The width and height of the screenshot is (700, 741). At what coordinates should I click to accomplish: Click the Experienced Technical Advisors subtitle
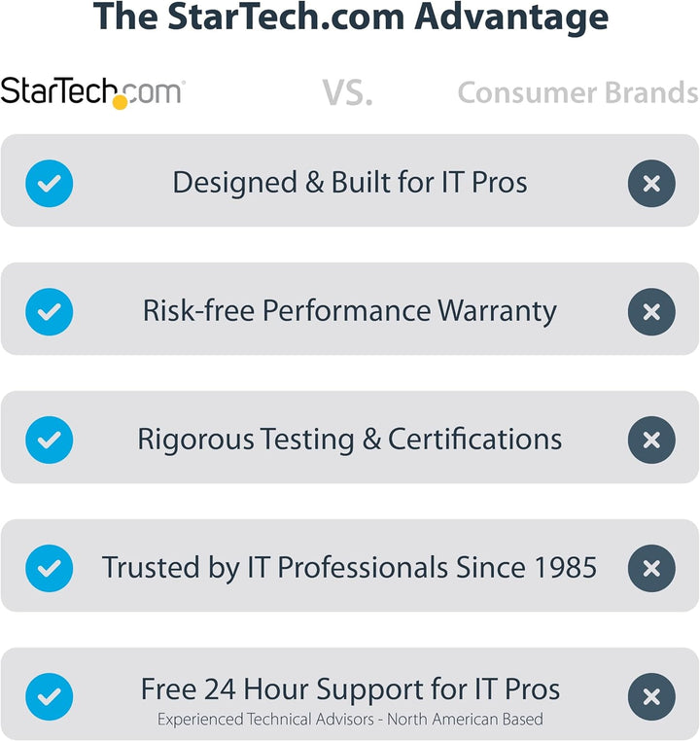coord(350,720)
